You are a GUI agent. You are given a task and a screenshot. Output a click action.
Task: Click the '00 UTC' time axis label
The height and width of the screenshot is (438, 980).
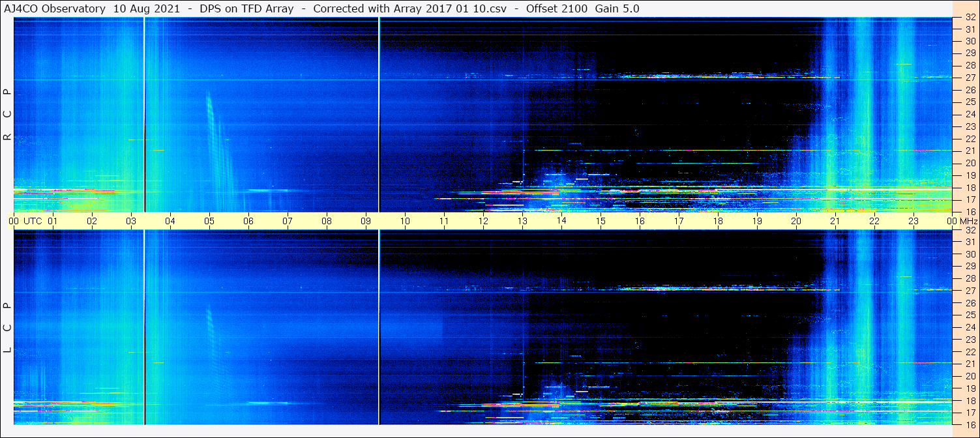click(25, 221)
